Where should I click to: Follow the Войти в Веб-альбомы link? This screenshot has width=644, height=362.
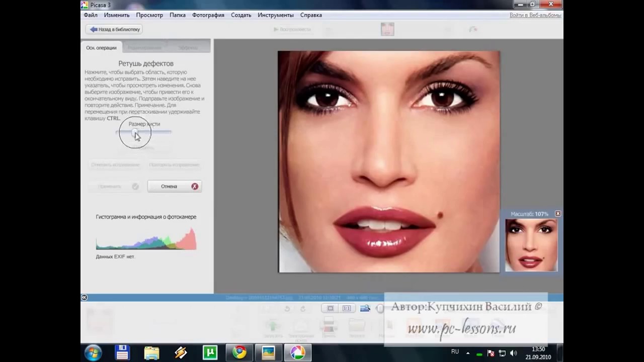[535, 15]
